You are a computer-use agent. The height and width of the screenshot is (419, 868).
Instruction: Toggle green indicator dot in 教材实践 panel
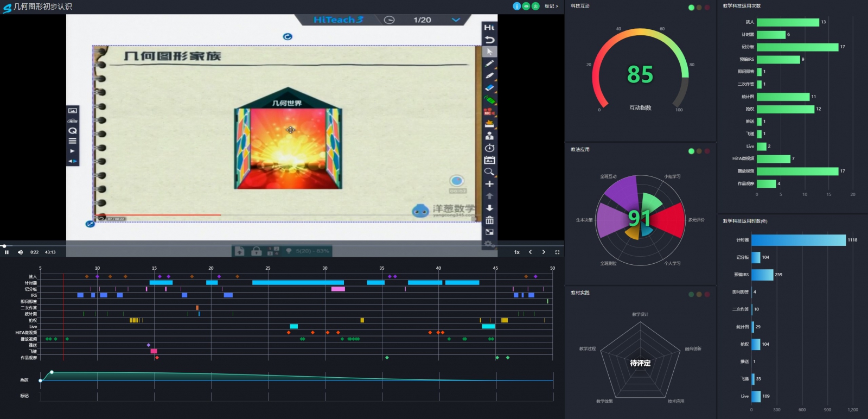point(691,294)
